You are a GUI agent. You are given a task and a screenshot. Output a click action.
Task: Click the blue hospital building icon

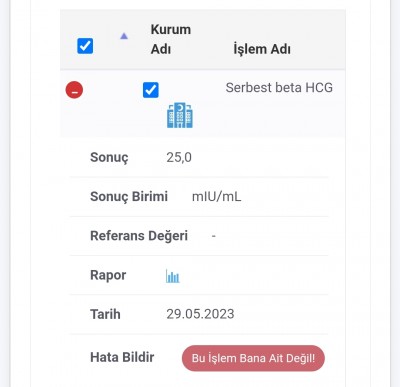point(180,115)
